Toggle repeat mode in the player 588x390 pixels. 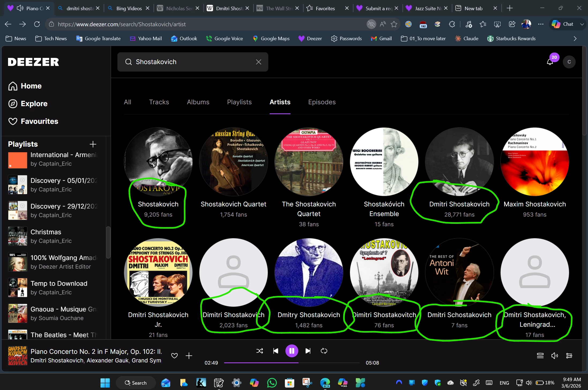(324, 351)
